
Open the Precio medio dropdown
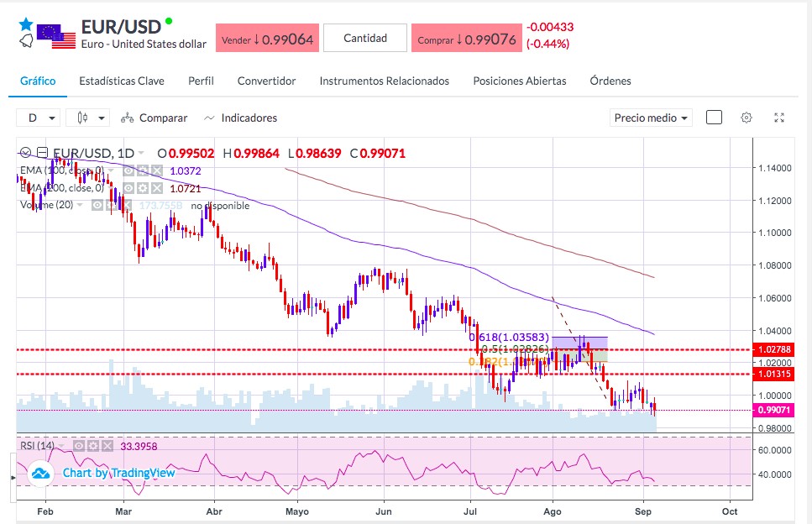[x=651, y=118]
